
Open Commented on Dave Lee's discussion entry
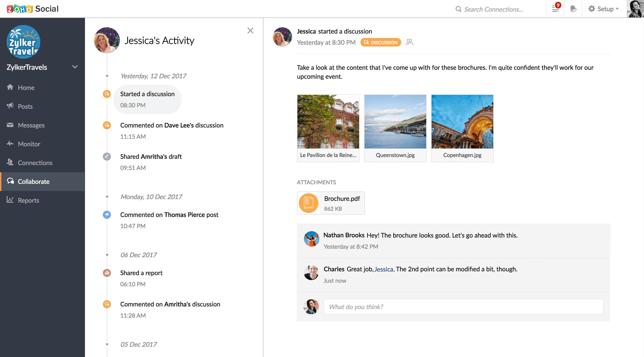[172, 131]
